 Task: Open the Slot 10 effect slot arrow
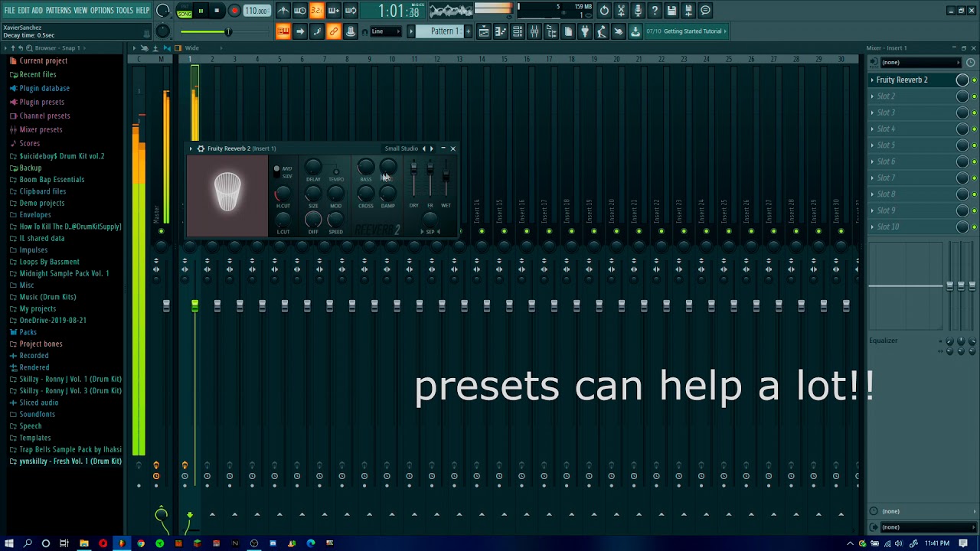point(872,227)
